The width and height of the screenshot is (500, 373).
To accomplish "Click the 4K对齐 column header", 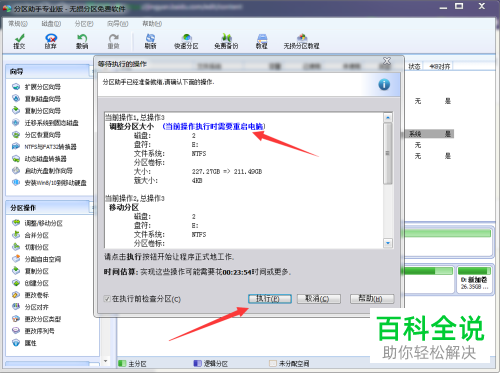I will [x=440, y=66].
